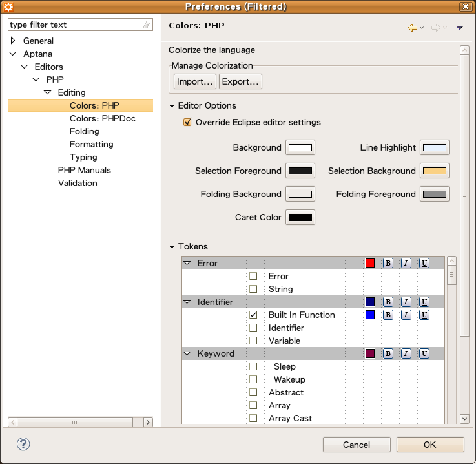The image size is (476, 464).
Task: Enable the Wakeup keyword checkbox
Action: tap(253, 379)
